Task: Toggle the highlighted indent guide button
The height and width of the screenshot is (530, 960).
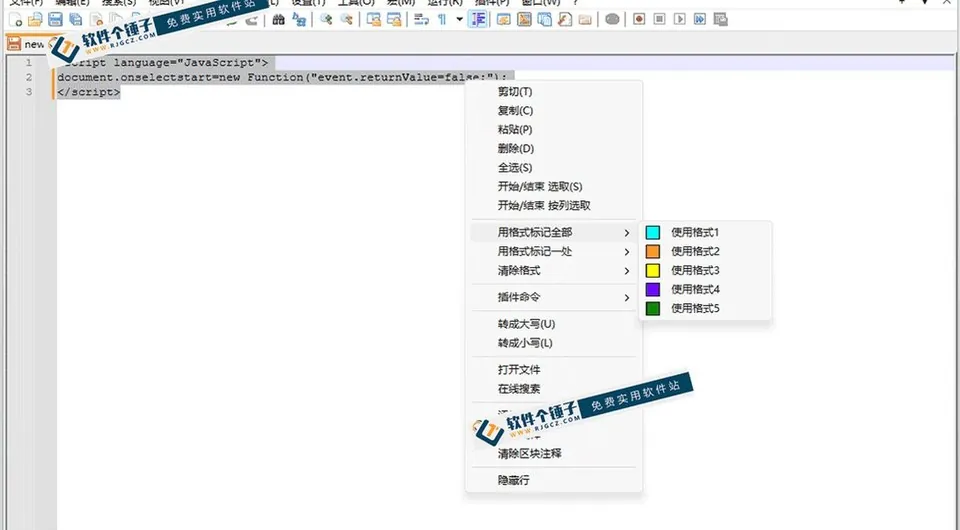Action: click(478, 20)
